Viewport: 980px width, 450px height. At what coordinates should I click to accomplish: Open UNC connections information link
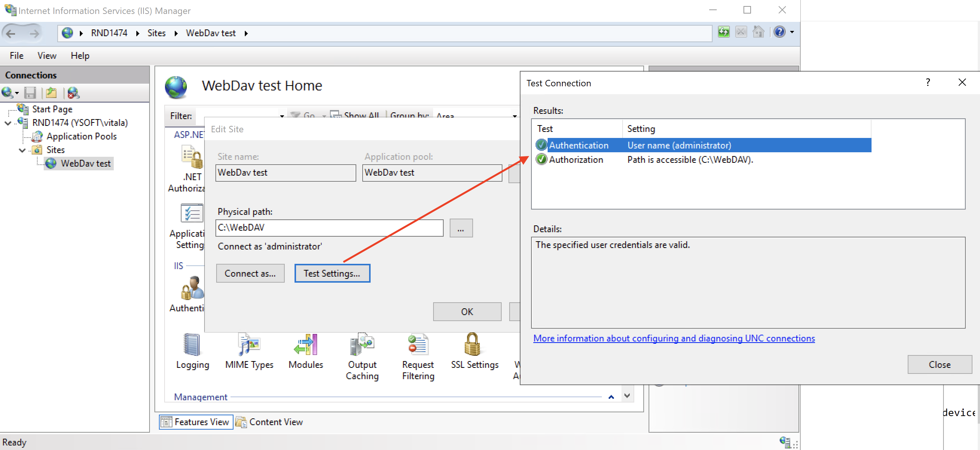pos(673,338)
